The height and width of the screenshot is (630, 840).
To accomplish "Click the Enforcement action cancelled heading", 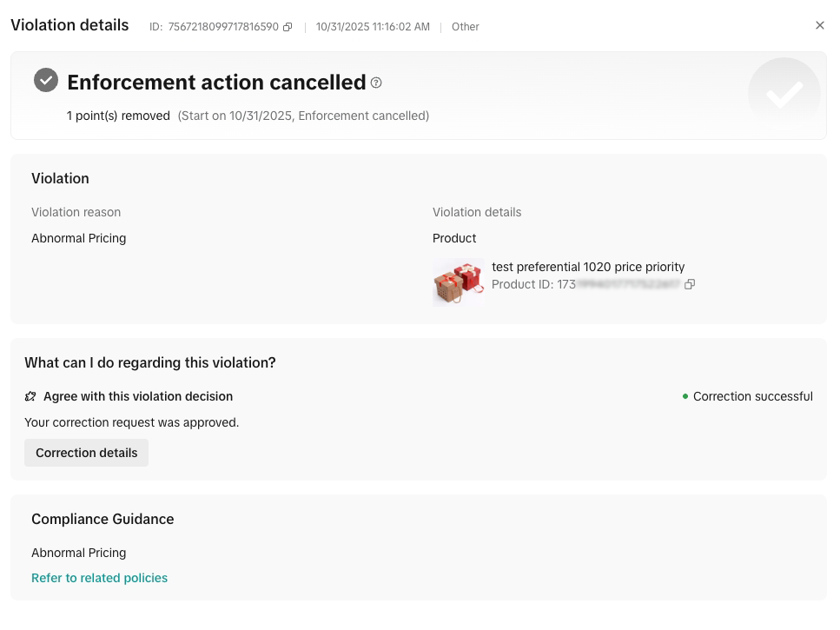I will point(216,83).
